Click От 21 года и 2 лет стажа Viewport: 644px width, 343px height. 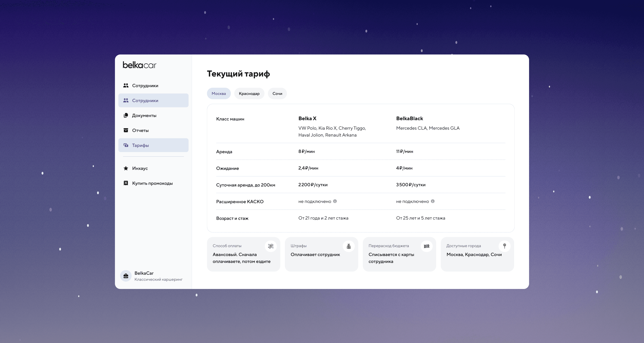pos(323,218)
